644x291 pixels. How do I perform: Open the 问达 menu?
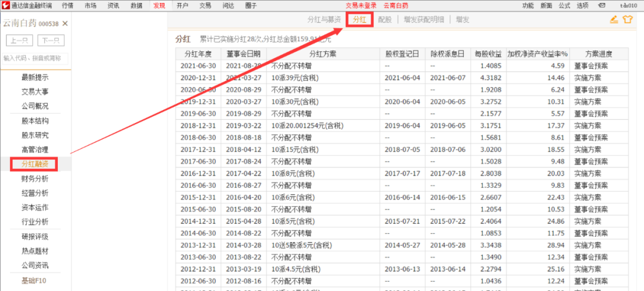click(228, 5)
